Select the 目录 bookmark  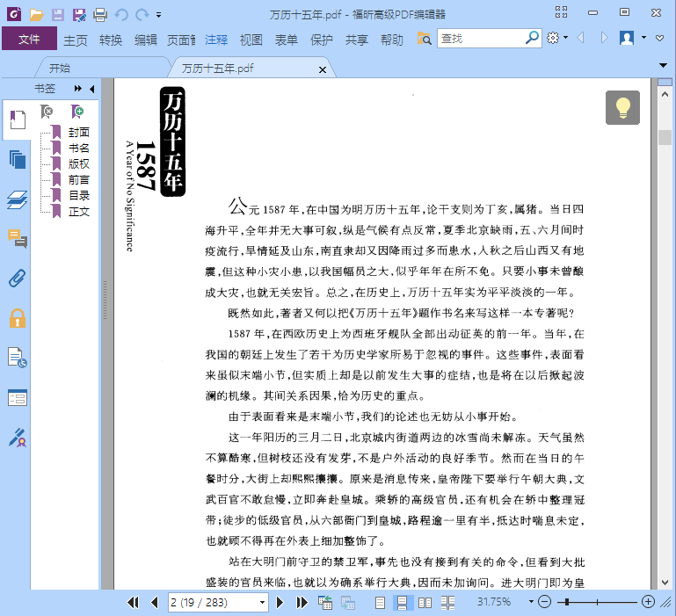[x=79, y=195]
